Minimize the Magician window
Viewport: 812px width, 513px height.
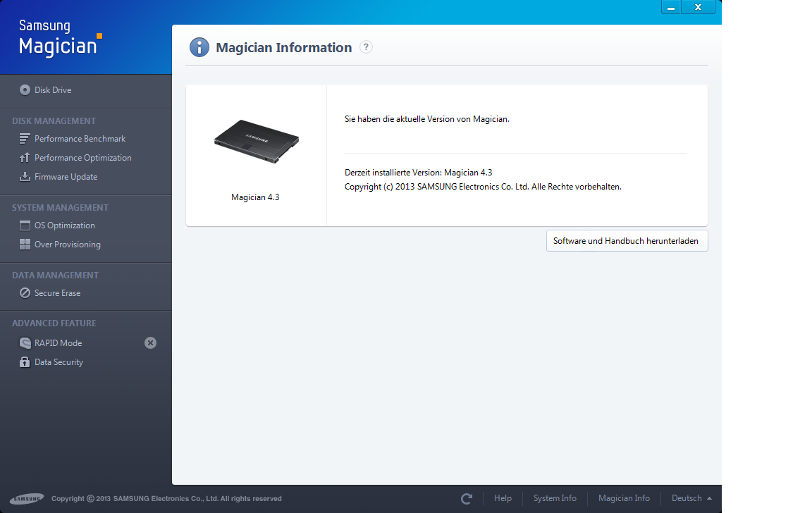click(671, 7)
